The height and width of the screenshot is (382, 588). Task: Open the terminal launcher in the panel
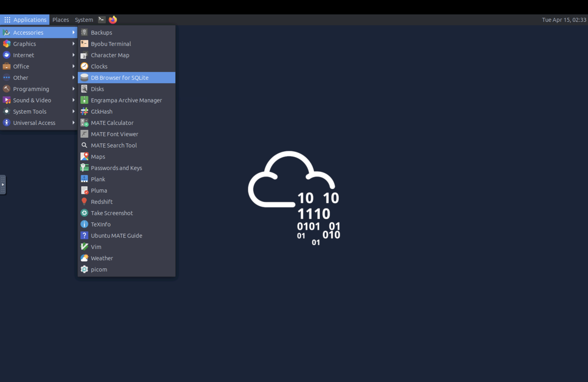tap(101, 19)
